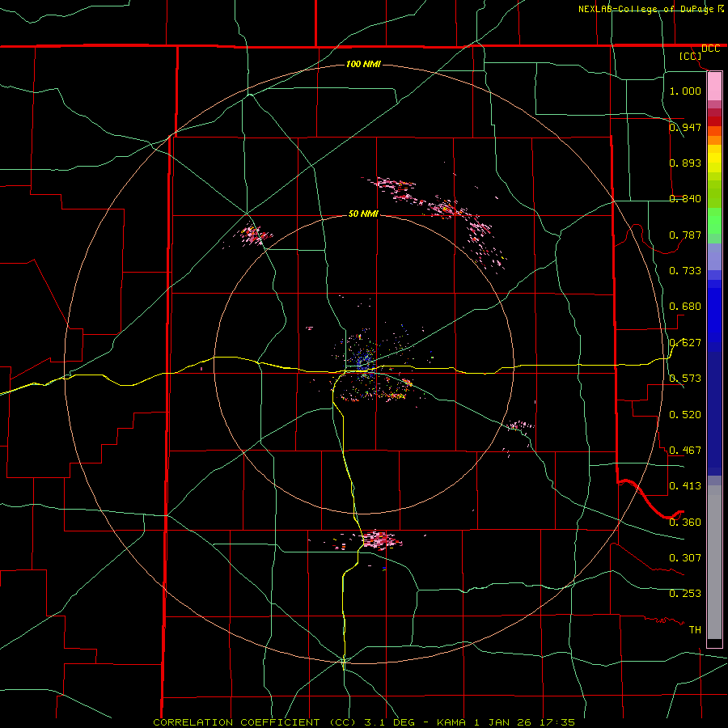Image resolution: width=728 pixels, height=728 pixels.
Task: Select the 0.360 legend value
Action: tap(685, 522)
